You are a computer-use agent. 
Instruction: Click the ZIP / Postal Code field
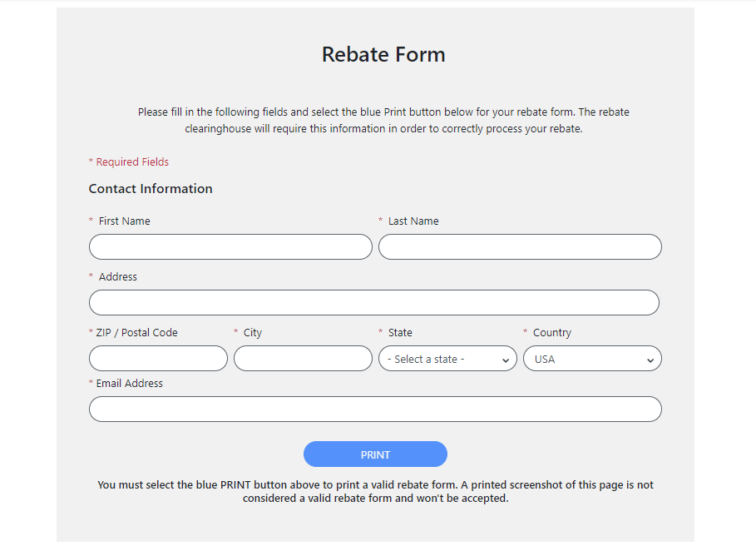[x=158, y=358]
